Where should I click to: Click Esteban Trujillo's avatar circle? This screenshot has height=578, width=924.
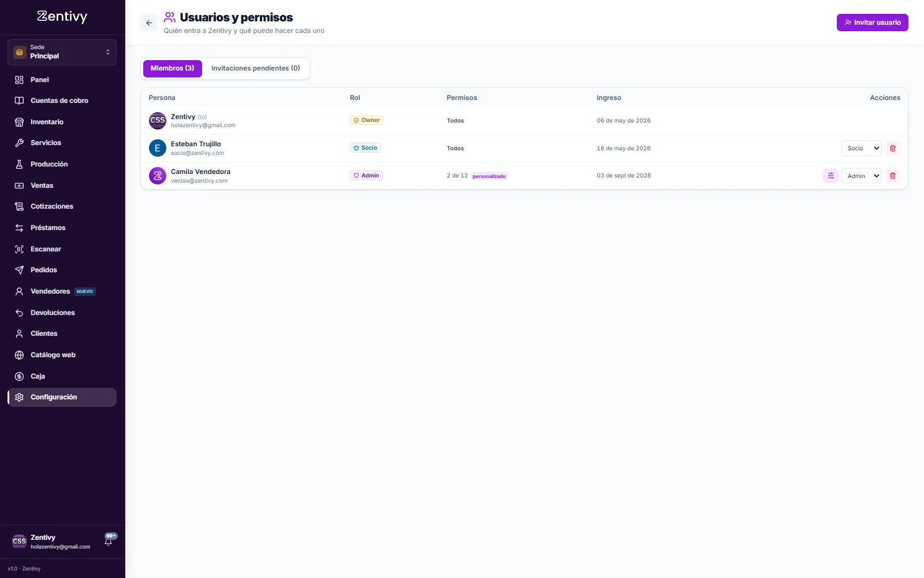coord(158,149)
